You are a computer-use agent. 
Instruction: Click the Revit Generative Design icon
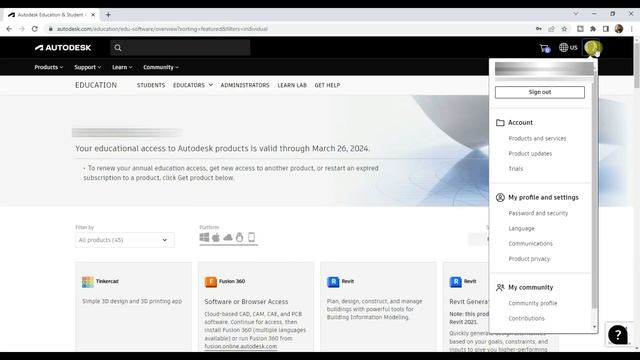456,282
